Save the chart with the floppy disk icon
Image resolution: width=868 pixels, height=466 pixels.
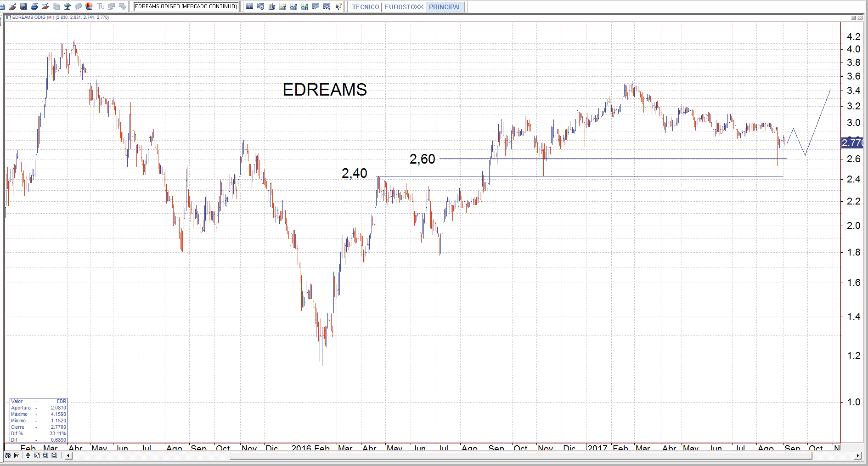tap(23, 6)
